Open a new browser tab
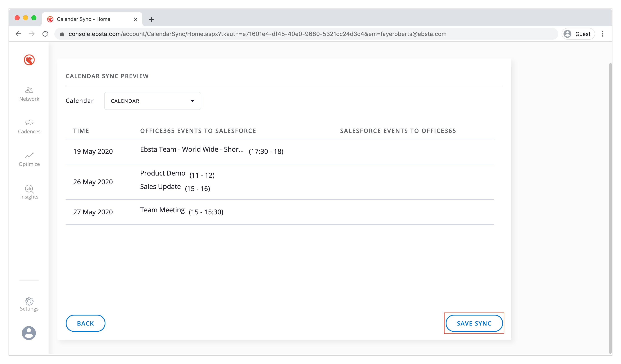621x364 pixels. tap(151, 19)
